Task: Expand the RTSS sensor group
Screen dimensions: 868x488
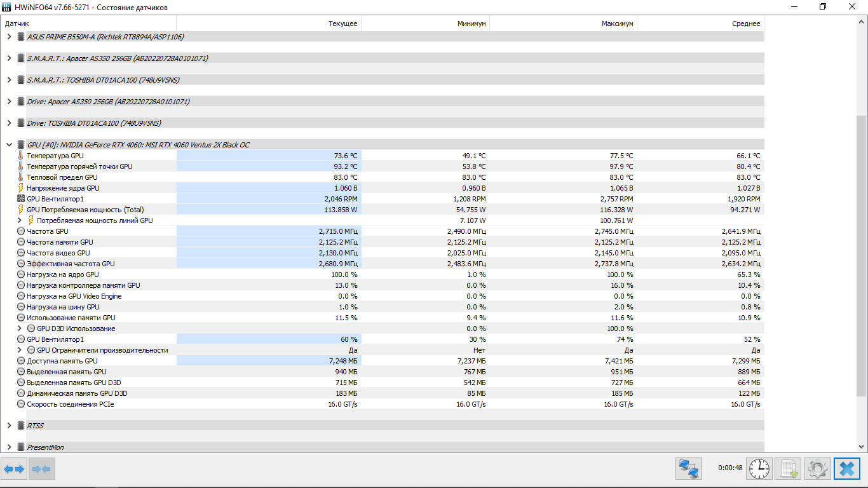Action: coord(9,426)
